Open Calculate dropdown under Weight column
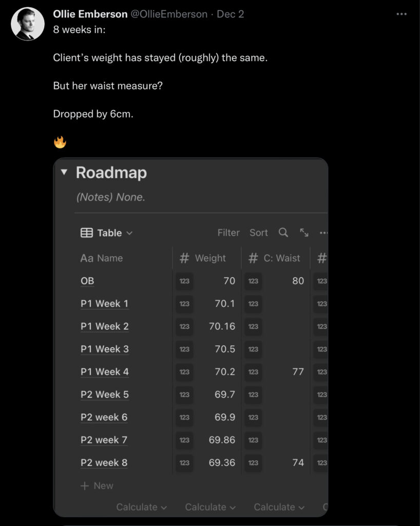Viewport: 420px width, 526px height. click(210, 507)
